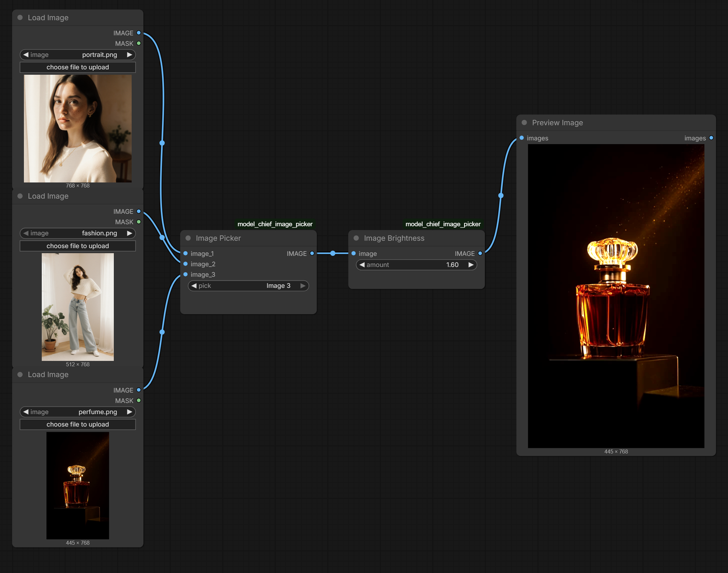The width and height of the screenshot is (728, 573).
Task: Click choose file to upload under portrait.png
Action: click(78, 67)
